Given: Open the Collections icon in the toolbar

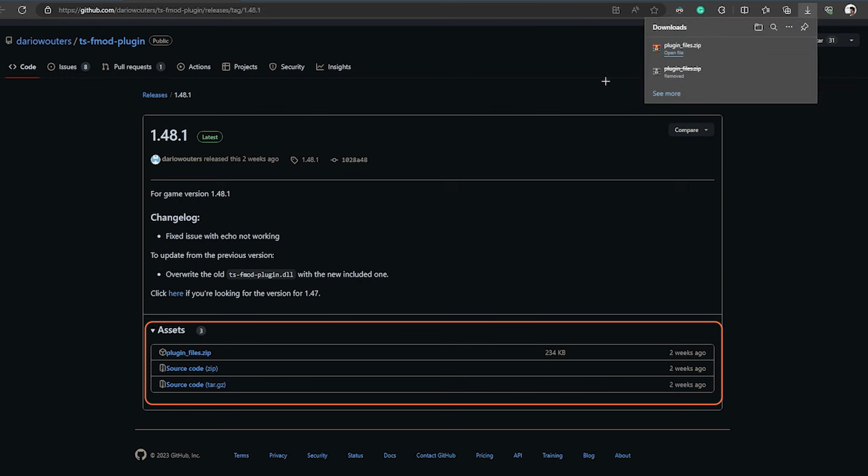Looking at the screenshot, I should pos(786,10).
